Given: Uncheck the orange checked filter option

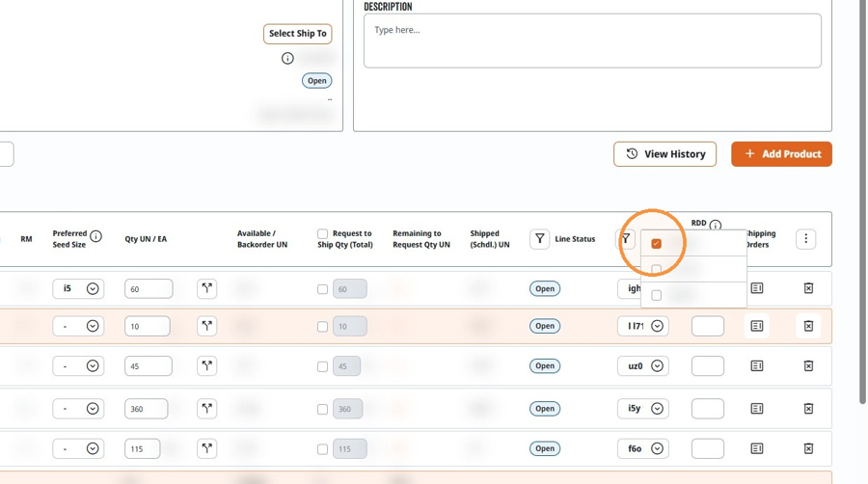Looking at the screenshot, I should coord(656,243).
